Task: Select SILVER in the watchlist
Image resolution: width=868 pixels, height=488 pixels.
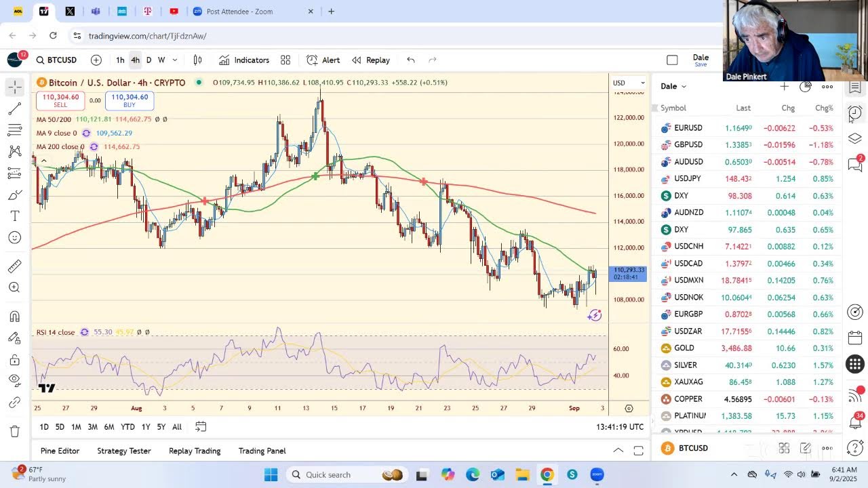Action: point(747,365)
